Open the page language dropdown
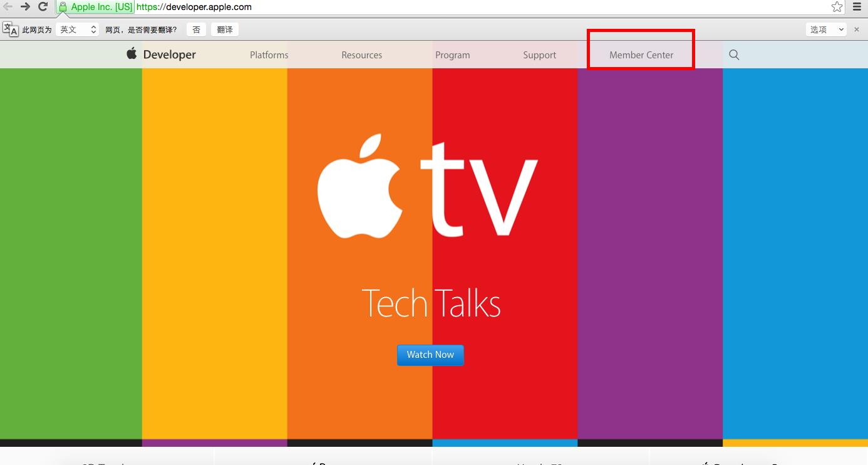 [78, 29]
